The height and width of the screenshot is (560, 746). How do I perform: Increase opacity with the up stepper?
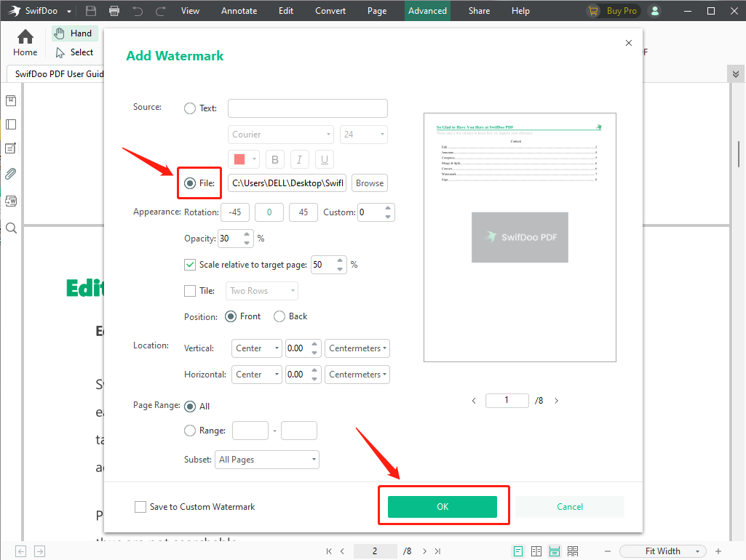click(x=247, y=234)
